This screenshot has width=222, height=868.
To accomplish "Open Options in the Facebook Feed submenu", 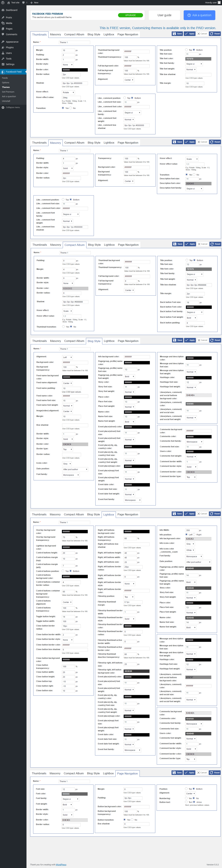I will coord(5,83).
